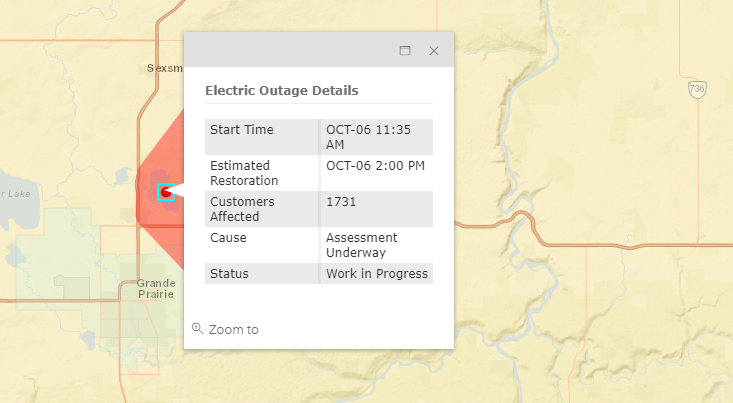
Task: Click the 1731 customers affected value
Action: click(341, 202)
